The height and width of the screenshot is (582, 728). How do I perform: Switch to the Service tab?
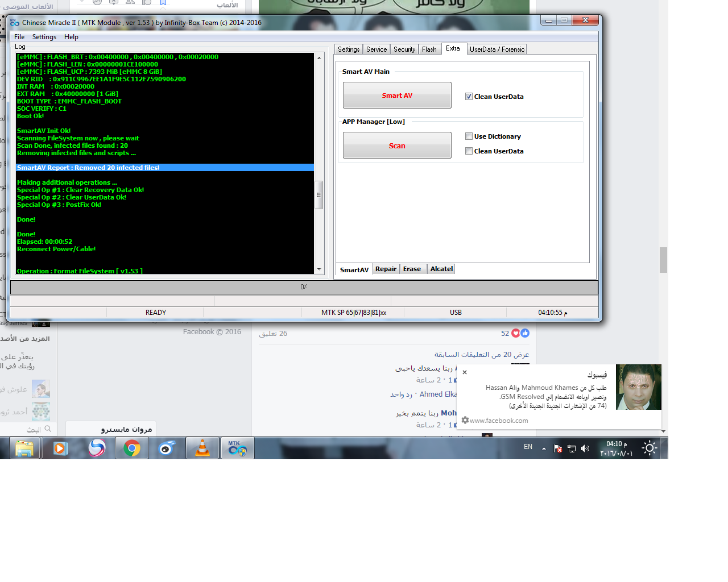coord(377,49)
